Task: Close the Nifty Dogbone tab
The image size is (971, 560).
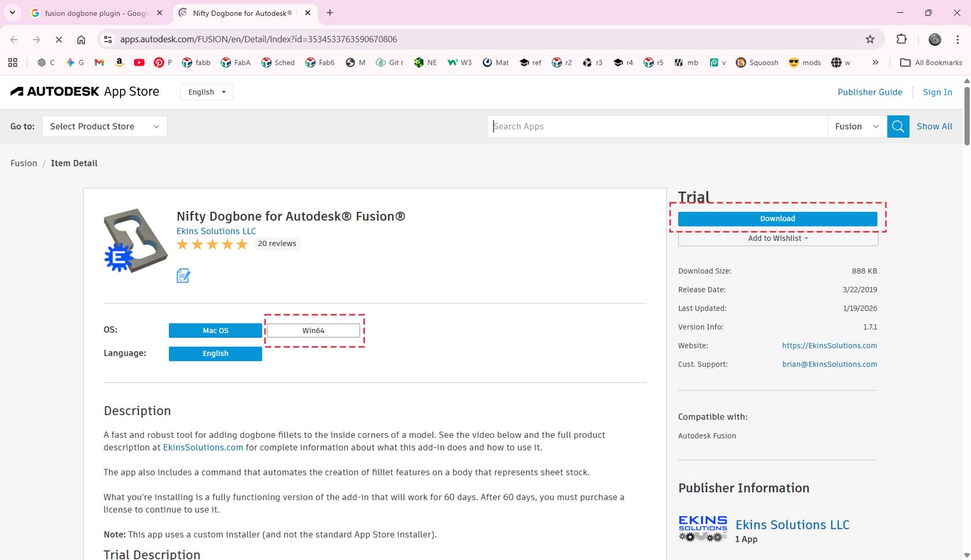Action: click(308, 13)
